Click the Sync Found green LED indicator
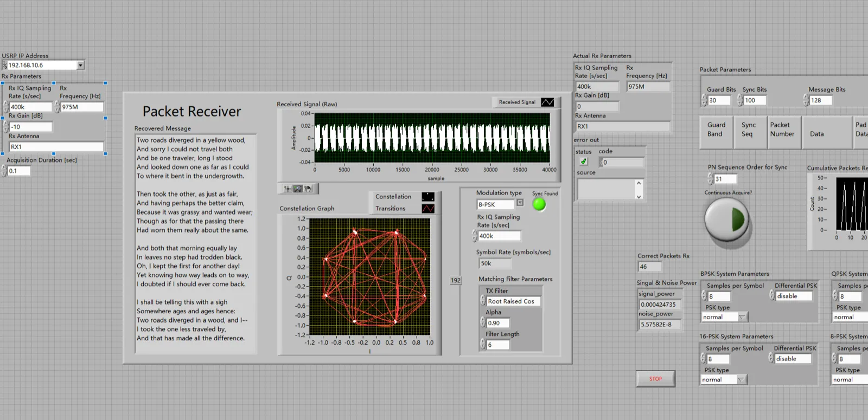The image size is (868, 420). pyautogui.click(x=539, y=204)
